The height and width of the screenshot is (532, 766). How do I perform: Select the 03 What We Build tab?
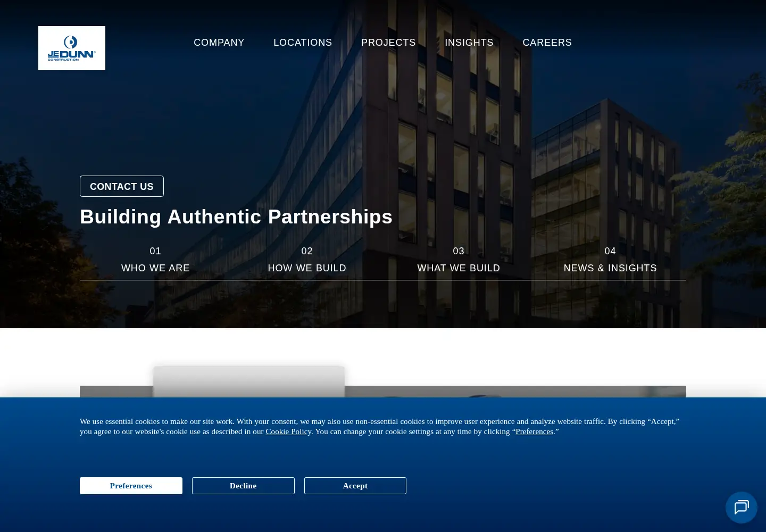459,260
